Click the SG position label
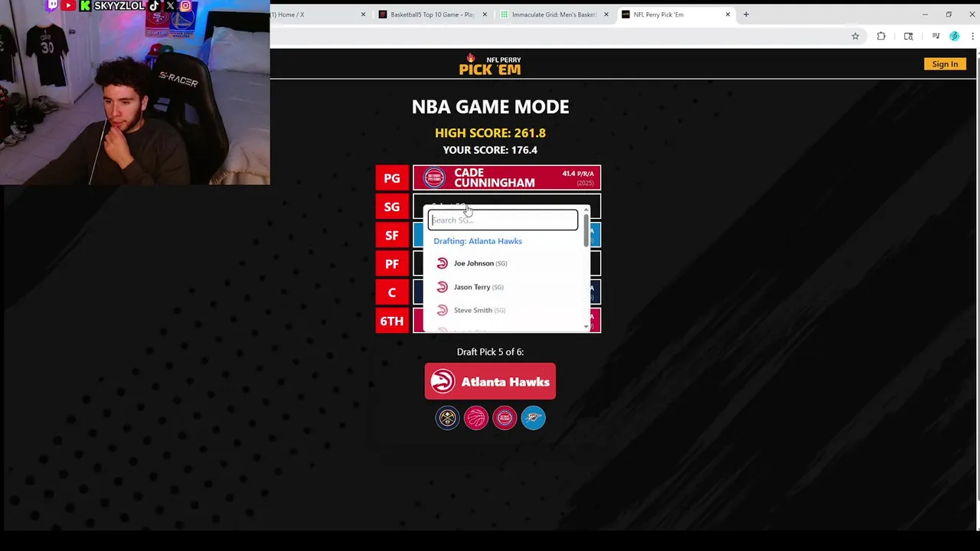This screenshot has height=551, width=980. coord(392,207)
